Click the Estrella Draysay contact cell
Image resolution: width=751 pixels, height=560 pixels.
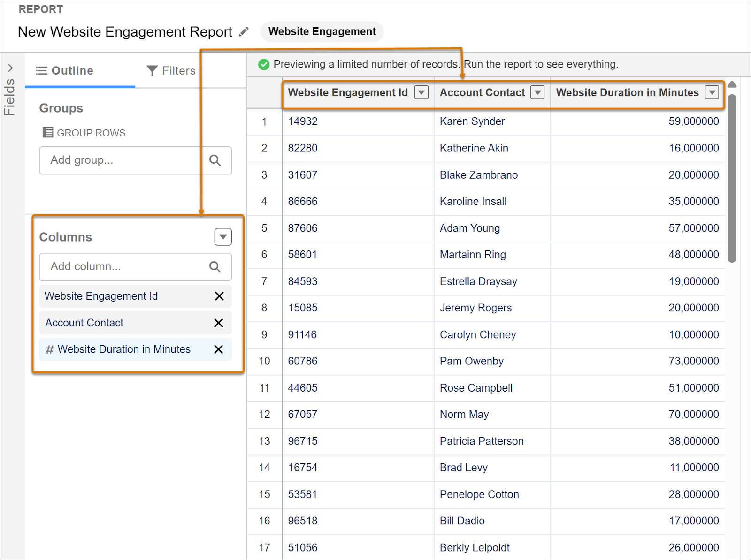[492, 281]
